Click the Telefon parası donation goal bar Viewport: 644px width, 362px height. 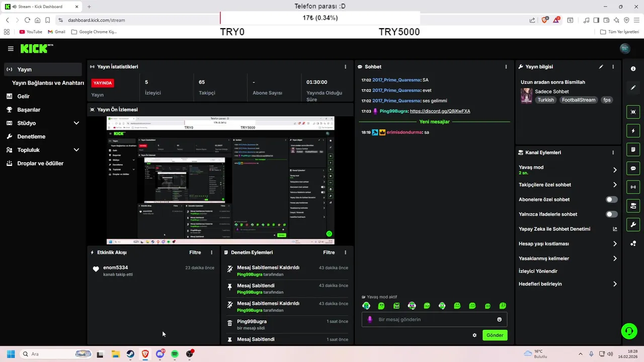click(x=320, y=18)
